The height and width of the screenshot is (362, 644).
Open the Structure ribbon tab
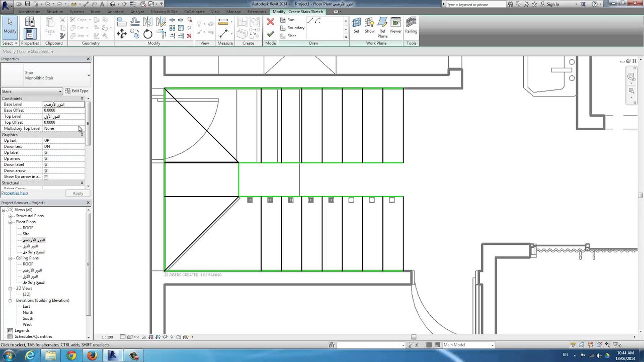[55, 12]
